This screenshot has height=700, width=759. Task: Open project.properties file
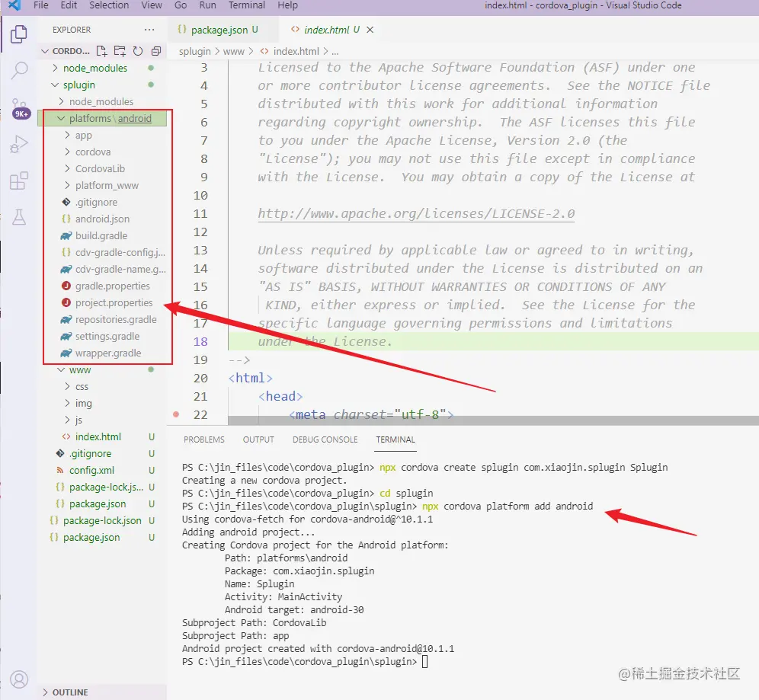click(114, 303)
